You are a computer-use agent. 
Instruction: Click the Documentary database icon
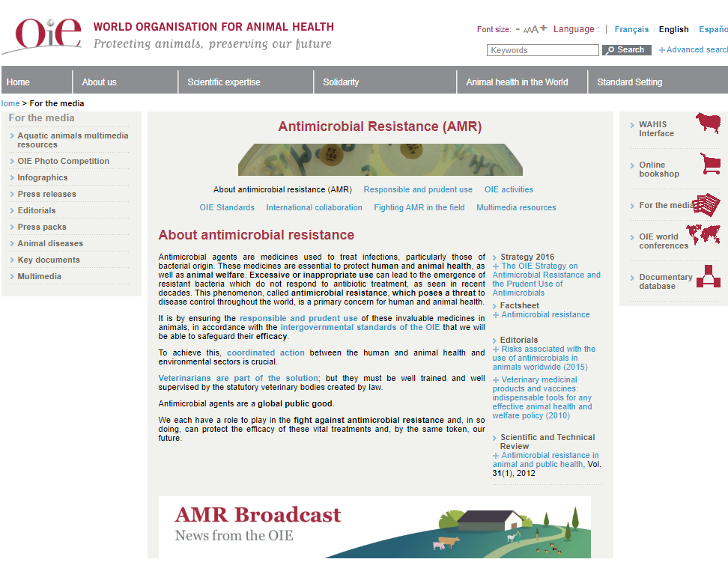pyautogui.click(x=709, y=276)
